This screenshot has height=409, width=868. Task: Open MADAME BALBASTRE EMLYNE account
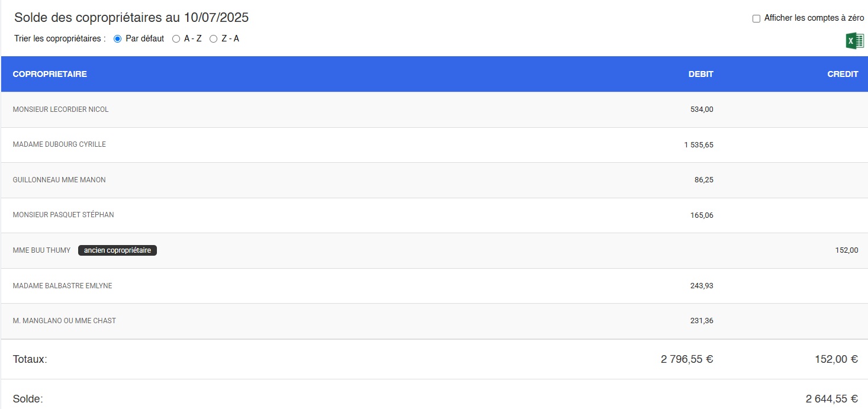click(x=62, y=286)
